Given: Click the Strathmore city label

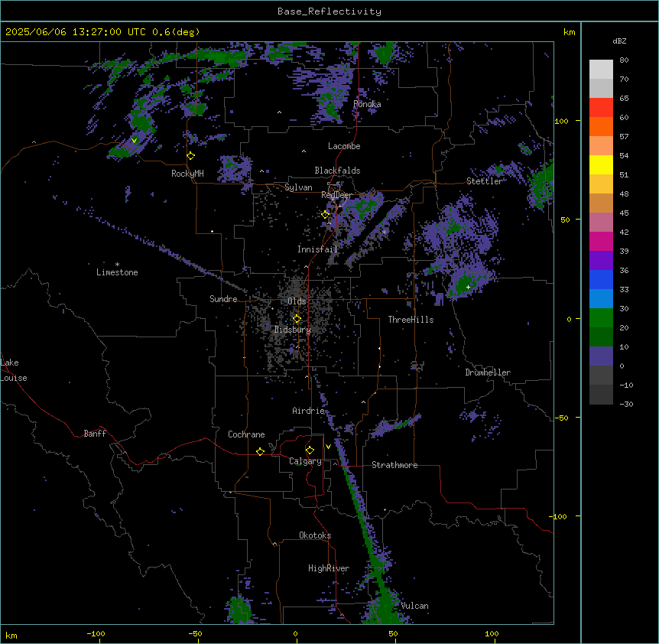Looking at the screenshot, I should point(394,465).
